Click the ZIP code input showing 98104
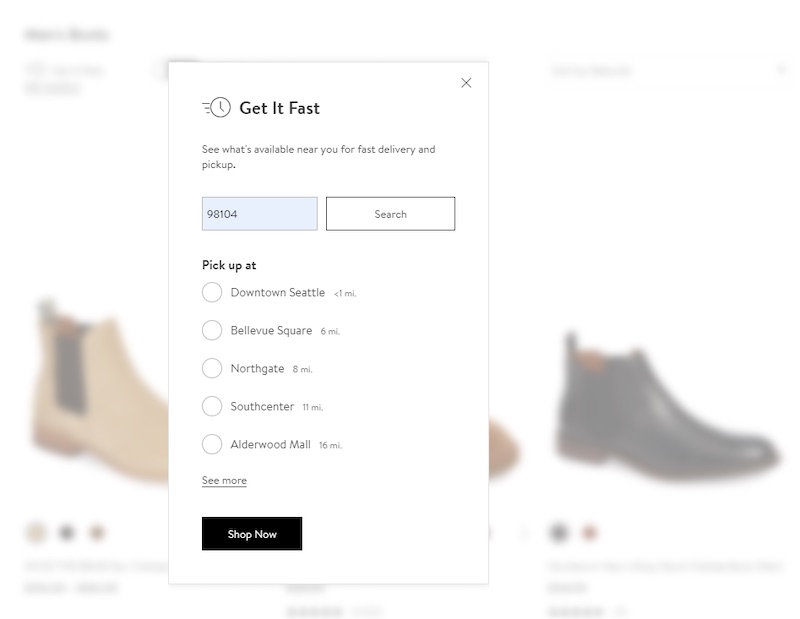The height and width of the screenshot is (619, 800). (x=259, y=213)
